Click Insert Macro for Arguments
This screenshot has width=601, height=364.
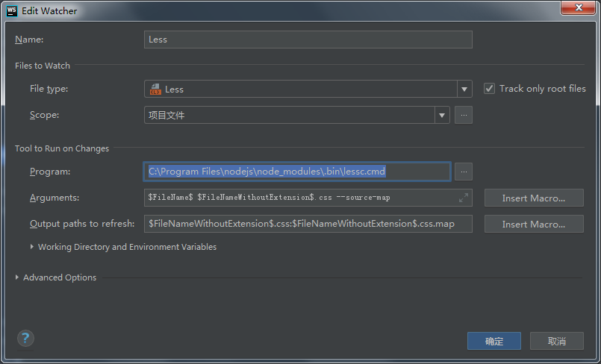(533, 198)
